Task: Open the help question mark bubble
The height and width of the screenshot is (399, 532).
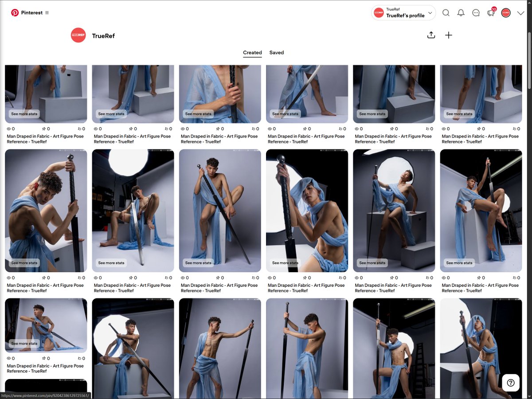Action: (x=510, y=383)
